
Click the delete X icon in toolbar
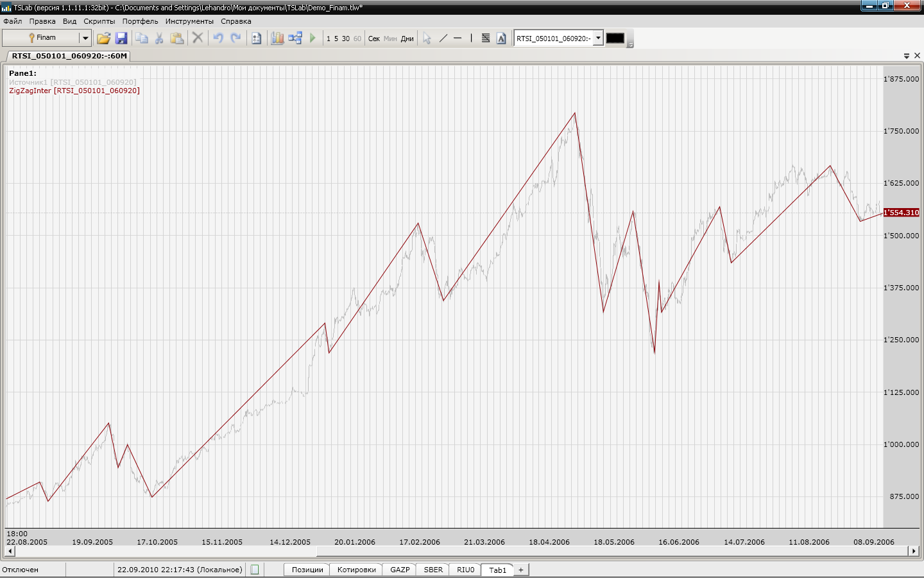pos(198,38)
